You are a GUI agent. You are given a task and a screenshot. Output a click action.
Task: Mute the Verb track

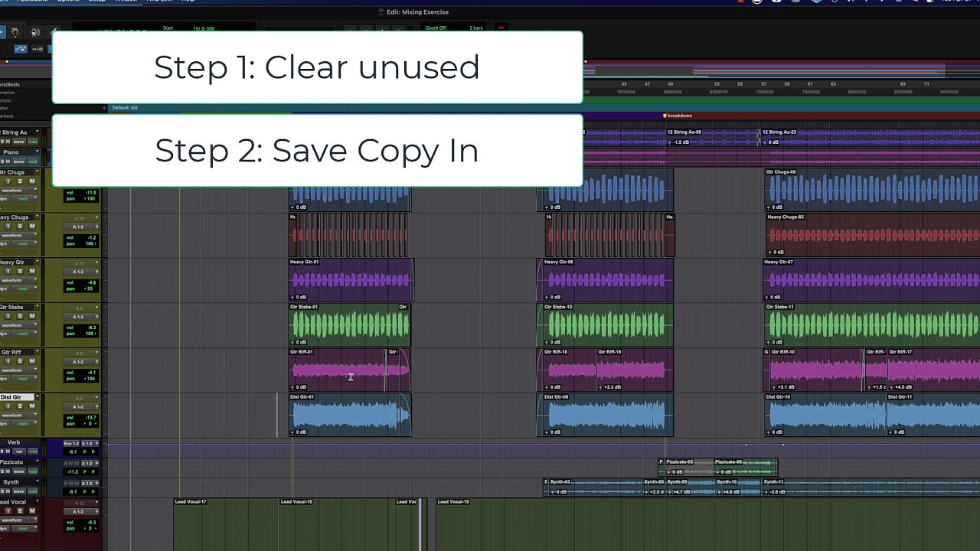click(8, 452)
